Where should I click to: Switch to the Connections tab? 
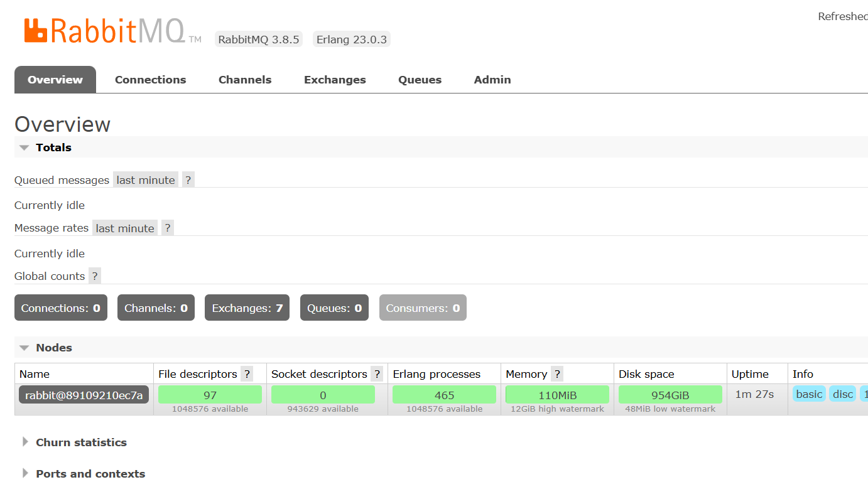pyautogui.click(x=151, y=80)
